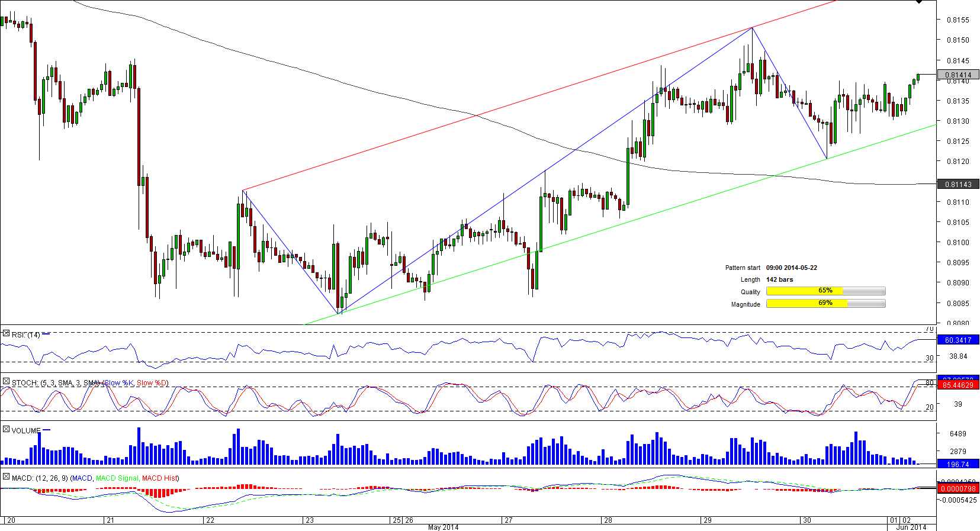980x531 pixels.
Task: Click the '0.8120' price axis label
Action: click(958, 161)
